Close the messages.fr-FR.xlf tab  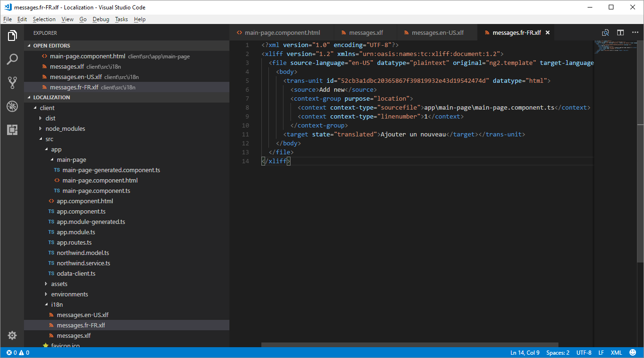coord(548,32)
